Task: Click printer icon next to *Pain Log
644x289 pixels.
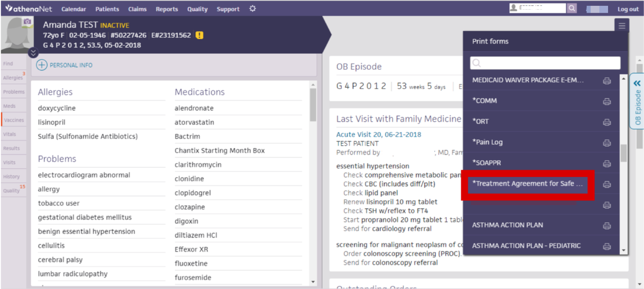Action: pyautogui.click(x=607, y=143)
